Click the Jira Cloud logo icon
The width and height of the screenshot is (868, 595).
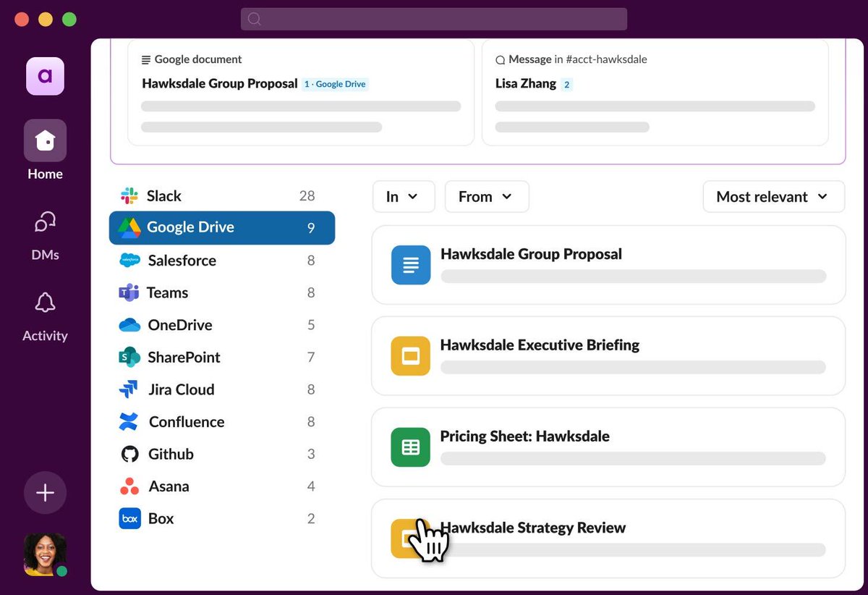129,389
